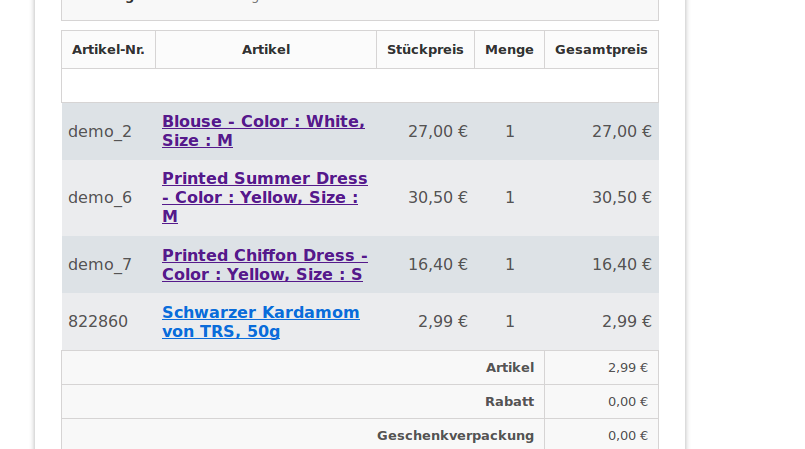Viewport: 805px width, 449px height.
Task: Click the Geschenkverpackung summary label
Action: click(x=455, y=435)
